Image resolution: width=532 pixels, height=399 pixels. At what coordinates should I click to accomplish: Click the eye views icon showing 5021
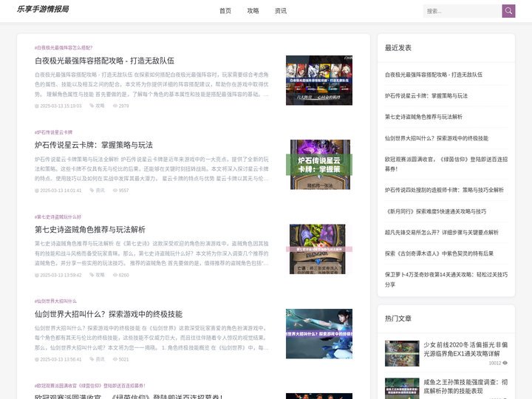115,359
